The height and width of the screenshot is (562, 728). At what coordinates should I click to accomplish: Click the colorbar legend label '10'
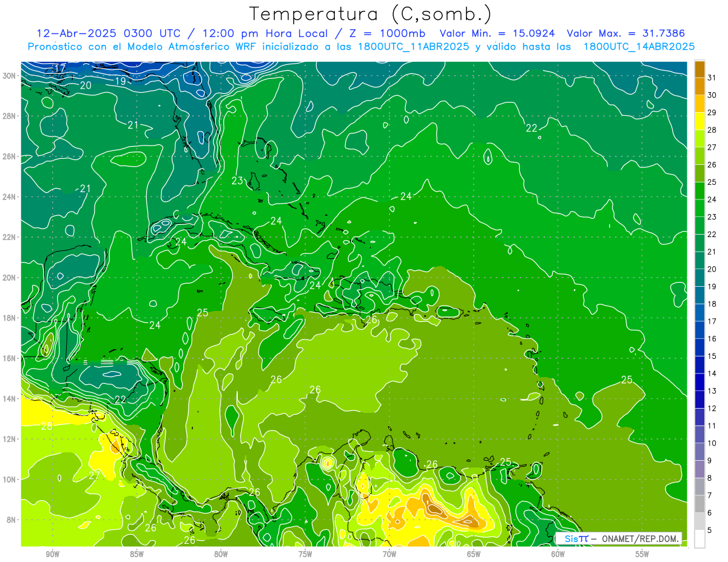(x=712, y=443)
